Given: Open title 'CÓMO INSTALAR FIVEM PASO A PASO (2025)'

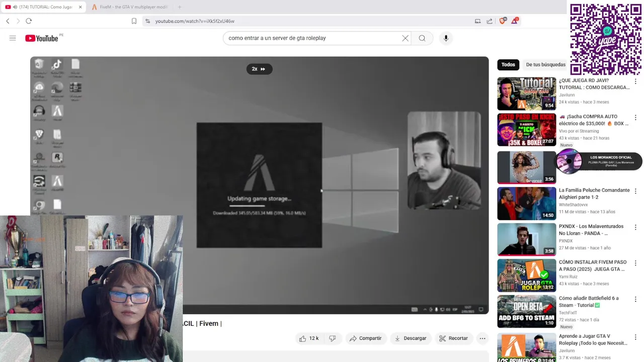Looking at the screenshot, I should [593, 265].
